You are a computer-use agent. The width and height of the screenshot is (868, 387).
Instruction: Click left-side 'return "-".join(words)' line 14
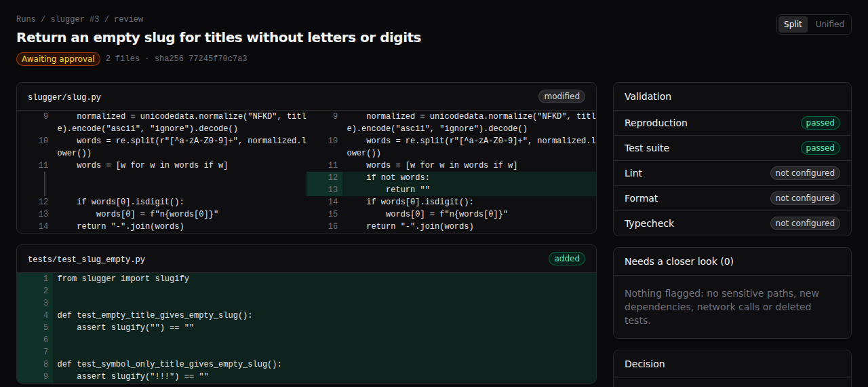[x=161, y=226]
